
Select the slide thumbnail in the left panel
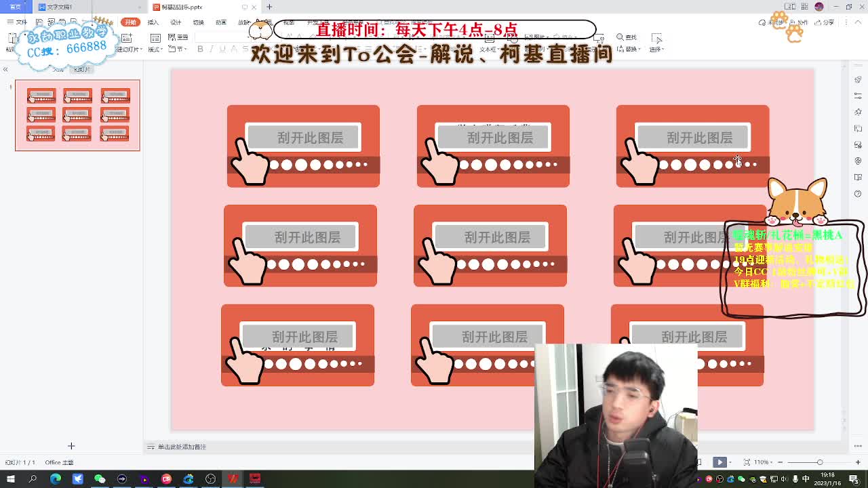pos(77,115)
